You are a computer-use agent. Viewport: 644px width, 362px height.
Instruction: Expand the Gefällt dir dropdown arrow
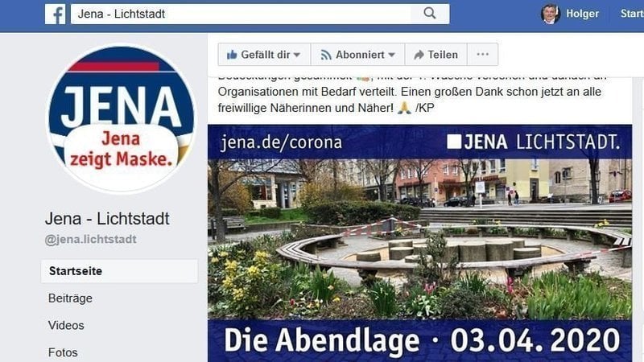(x=297, y=55)
